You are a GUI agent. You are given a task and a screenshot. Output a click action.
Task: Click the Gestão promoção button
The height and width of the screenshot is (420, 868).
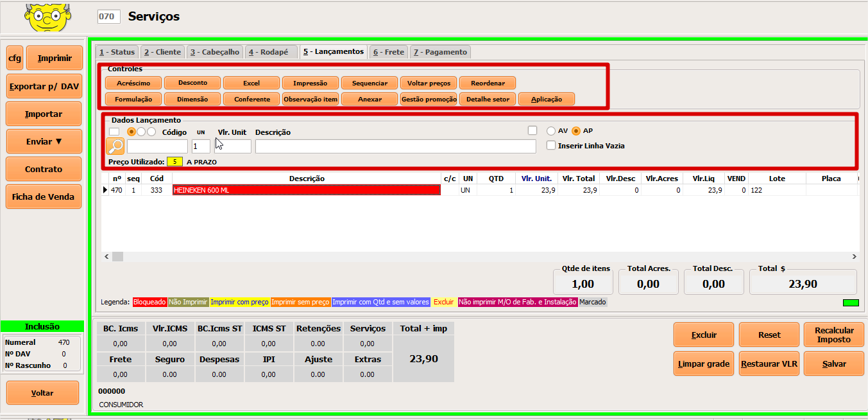click(428, 99)
